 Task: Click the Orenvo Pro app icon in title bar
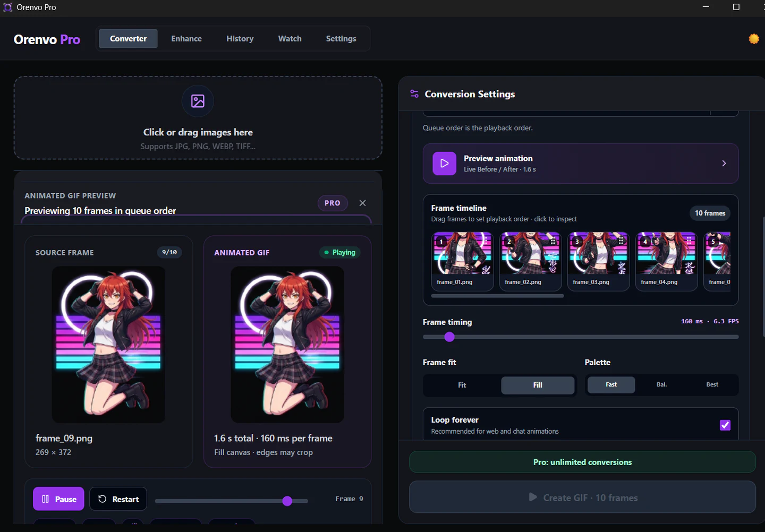[x=7, y=7]
